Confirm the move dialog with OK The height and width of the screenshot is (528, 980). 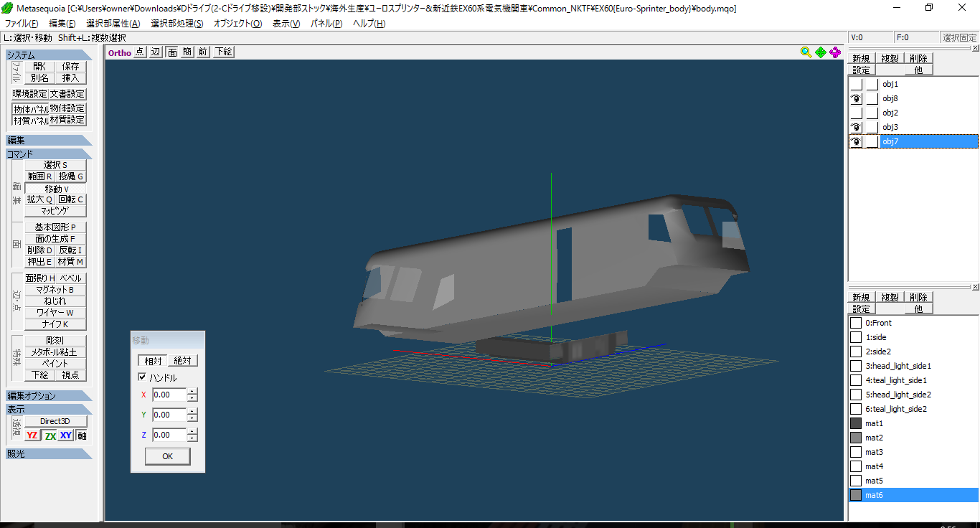point(167,456)
